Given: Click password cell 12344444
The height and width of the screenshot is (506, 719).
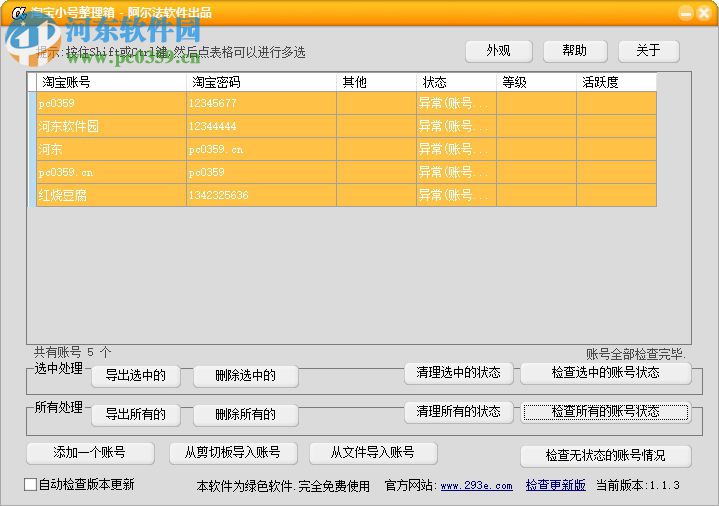Looking at the screenshot, I should [x=261, y=126].
